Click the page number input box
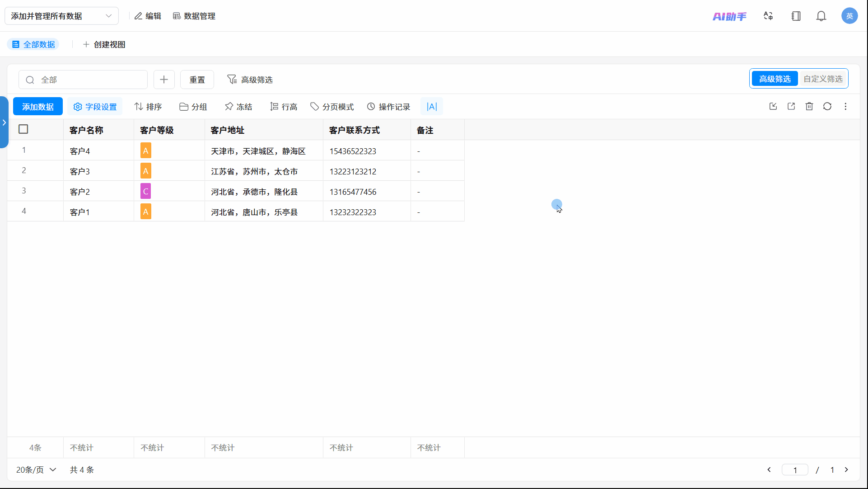868x489 pixels. pyautogui.click(x=795, y=470)
